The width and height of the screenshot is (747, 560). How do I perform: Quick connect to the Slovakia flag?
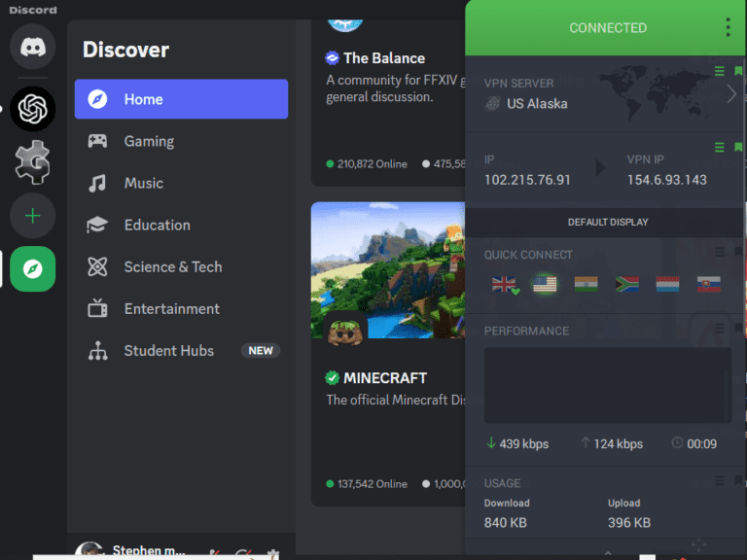[709, 284]
